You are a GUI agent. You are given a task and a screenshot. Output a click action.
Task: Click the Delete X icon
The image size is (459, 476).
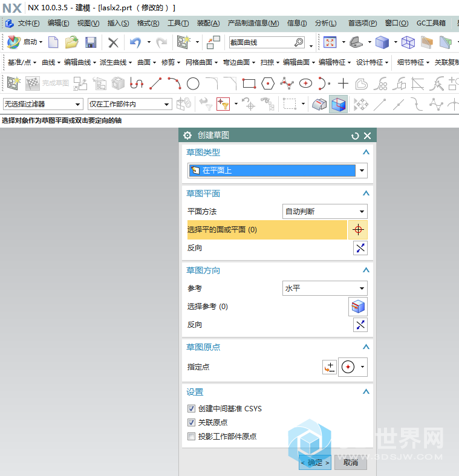(113, 42)
